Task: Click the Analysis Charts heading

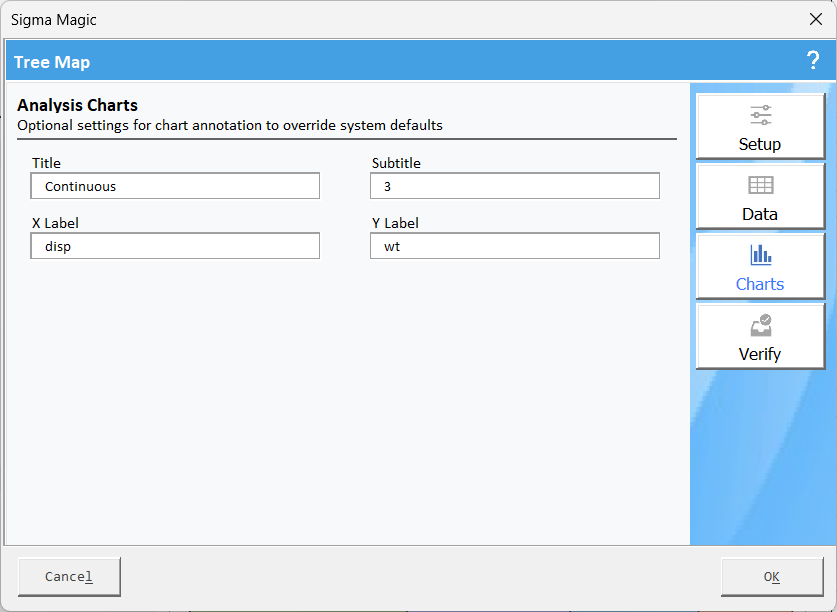Action: pos(77,105)
